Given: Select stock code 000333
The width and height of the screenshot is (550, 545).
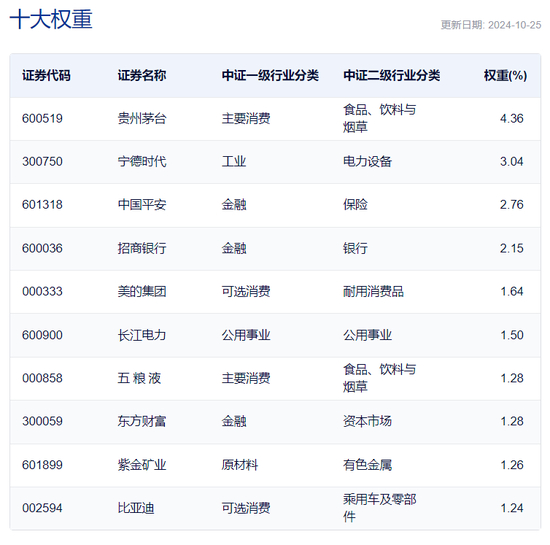Looking at the screenshot, I should coord(42,291).
